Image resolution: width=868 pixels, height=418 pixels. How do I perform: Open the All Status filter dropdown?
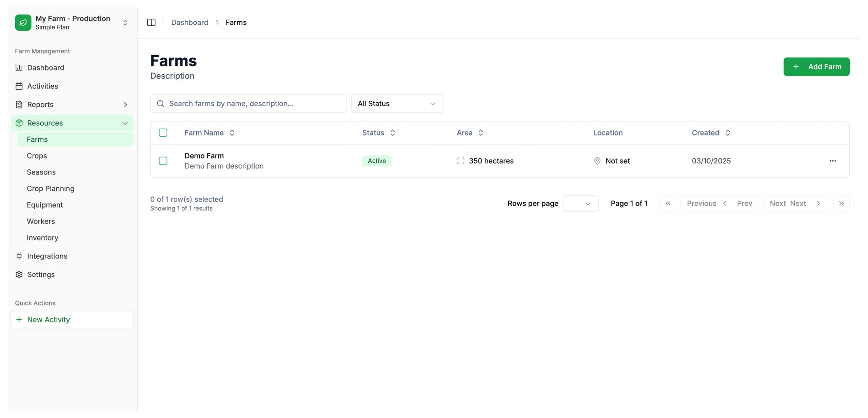click(x=397, y=104)
